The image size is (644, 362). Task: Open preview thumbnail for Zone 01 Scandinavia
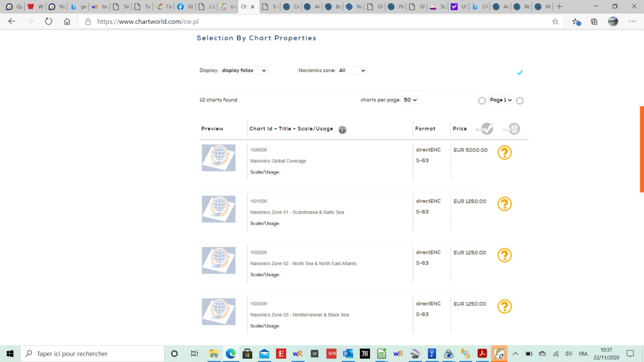click(218, 209)
